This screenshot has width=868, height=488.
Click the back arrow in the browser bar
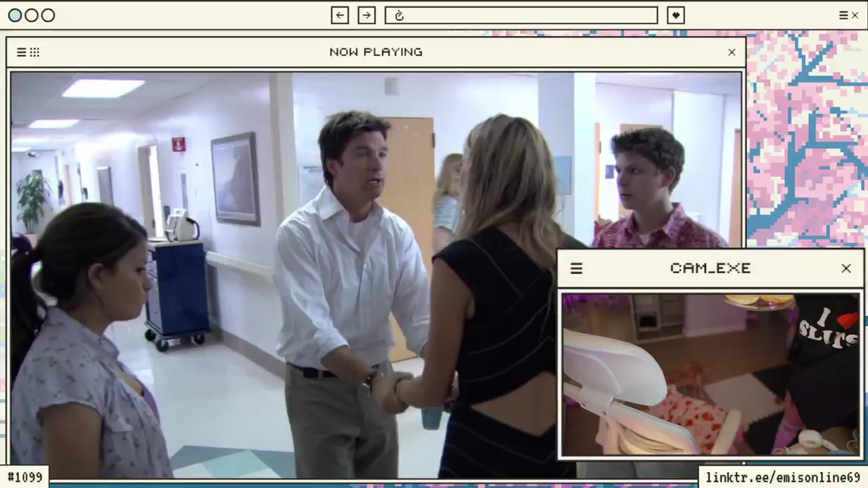click(x=340, y=15)
